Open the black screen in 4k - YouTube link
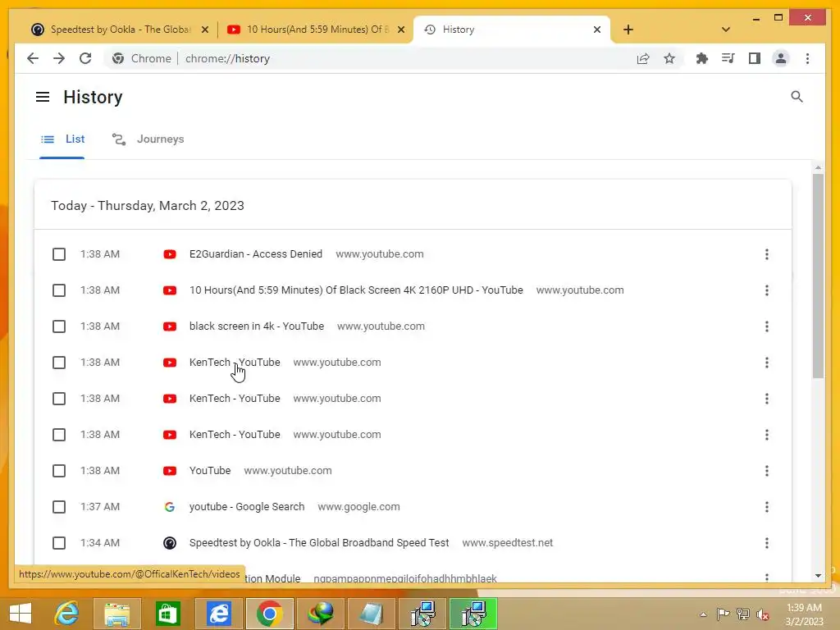The width and height of the screenshot is (840, 630). [257, 326]
